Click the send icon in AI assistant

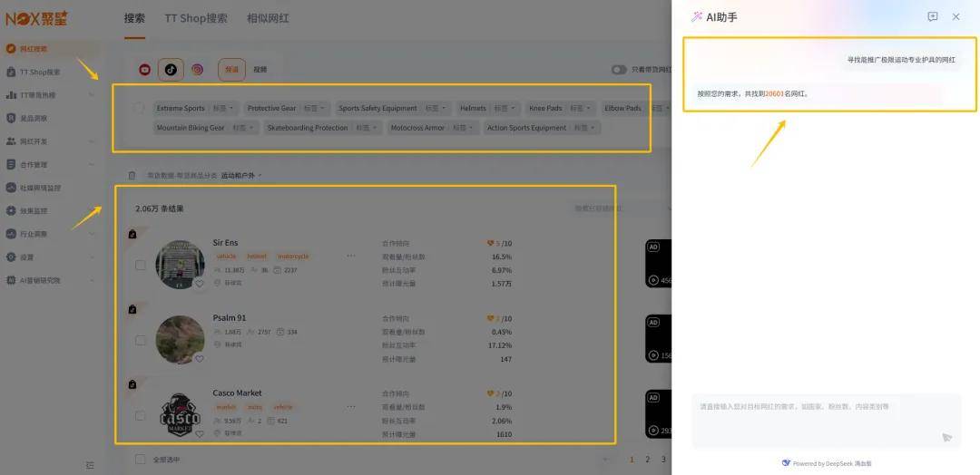pyautogui.click(x=946, y=437)
